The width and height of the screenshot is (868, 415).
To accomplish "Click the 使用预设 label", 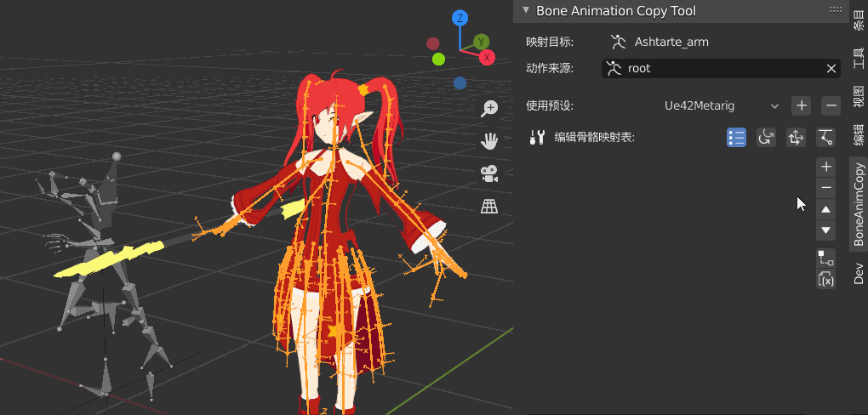I will point(549,105).
